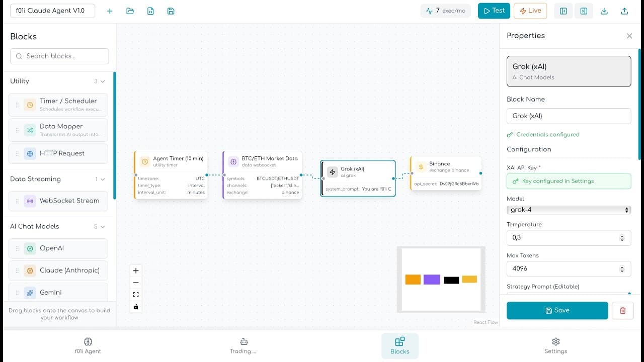Zoom in on the canvas with the plus control
The height and width of the screenshot is (362, 644).
point(135,270)
